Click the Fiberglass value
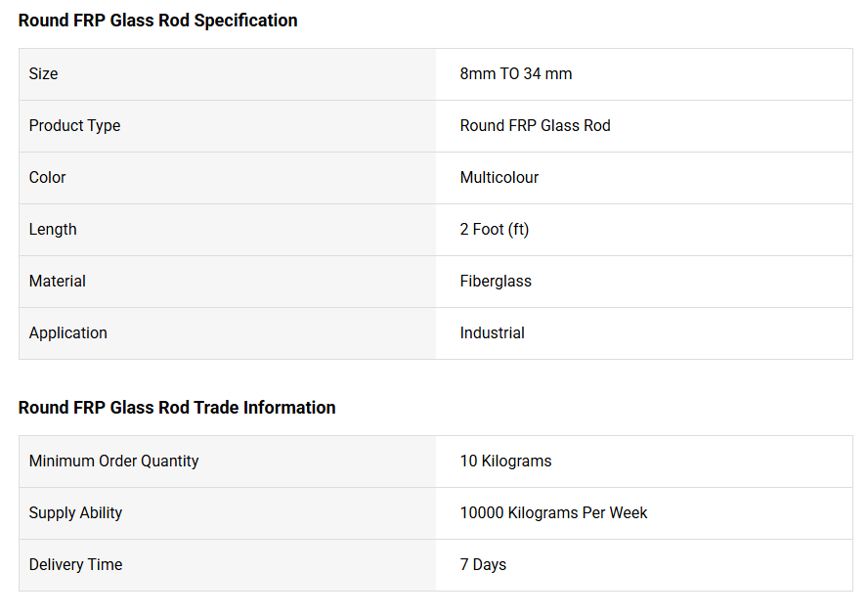 coord(496,282)
